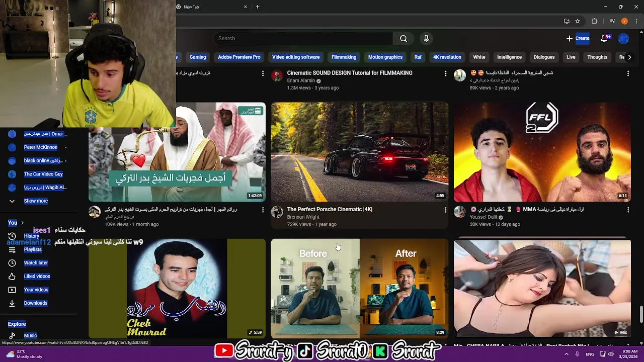The height and width of the screenshot is (362, 644).
Task: Open options for Cinematic SOUND DESIGN video
Action: [445, 73]
